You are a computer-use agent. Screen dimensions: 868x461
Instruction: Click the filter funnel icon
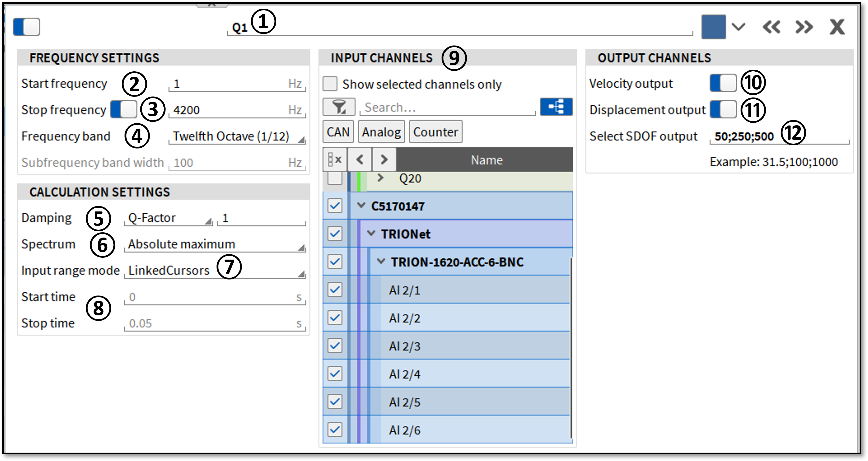click(x=339, y=107)
